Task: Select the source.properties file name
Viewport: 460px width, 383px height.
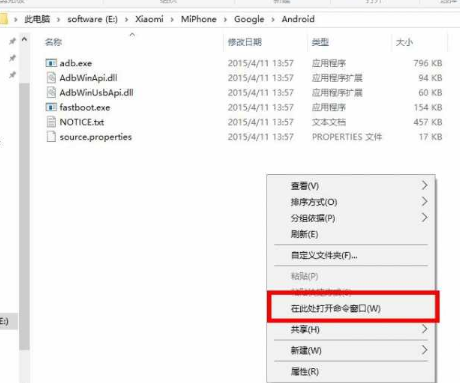Action: pos(96,137)
